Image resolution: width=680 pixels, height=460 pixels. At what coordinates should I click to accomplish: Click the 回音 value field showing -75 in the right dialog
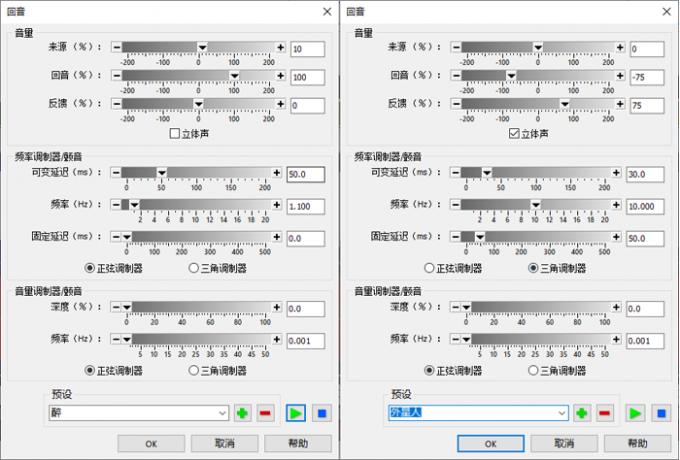pos(647,77)
